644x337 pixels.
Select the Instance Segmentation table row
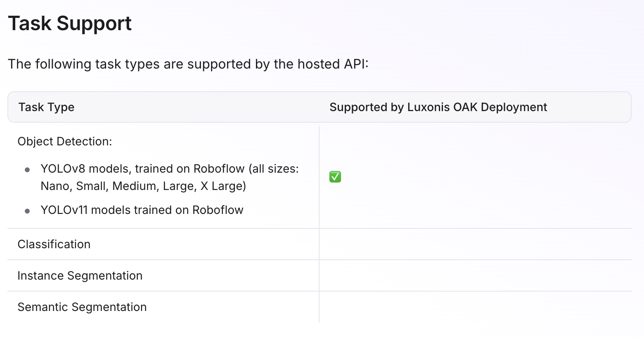pyautogui.click(x=320, y=275)
